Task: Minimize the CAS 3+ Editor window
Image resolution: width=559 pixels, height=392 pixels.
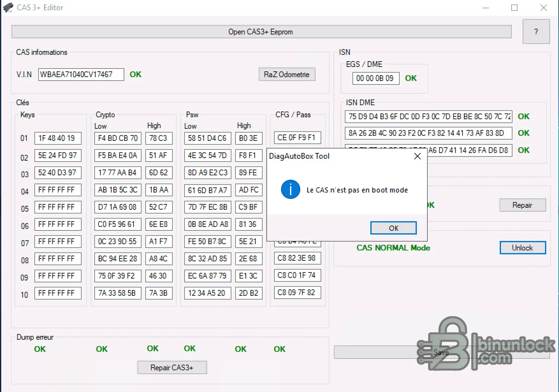Action: pos(486,8)
